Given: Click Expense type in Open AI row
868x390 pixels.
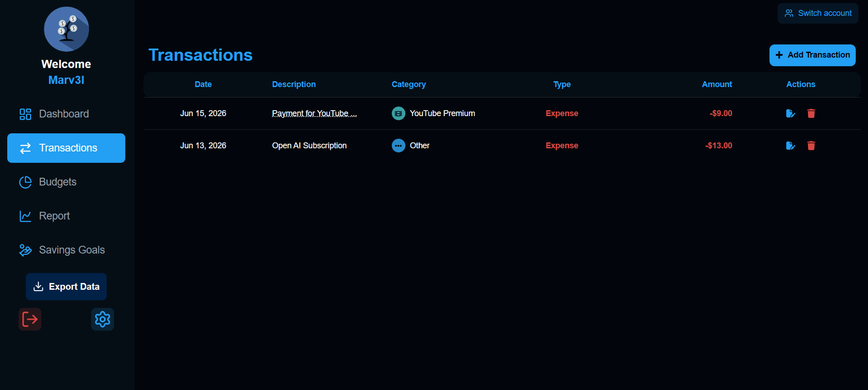Looking at the screenshot, I should coord(562,146).
